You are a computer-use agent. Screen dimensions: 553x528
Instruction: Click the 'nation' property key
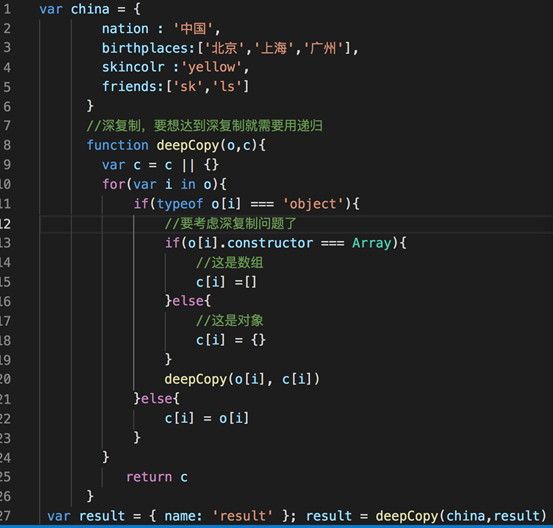(x=125, y=29)
